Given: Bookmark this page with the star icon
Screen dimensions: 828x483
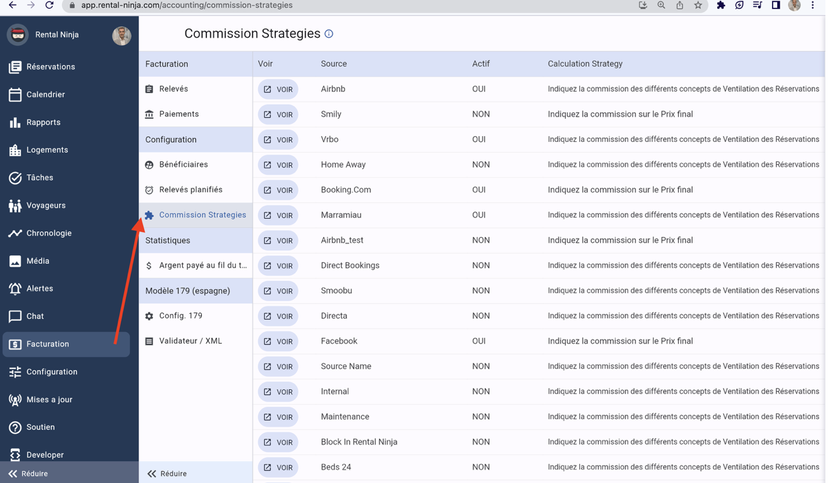Looking at the screenshot, I should tap(698, 5).
